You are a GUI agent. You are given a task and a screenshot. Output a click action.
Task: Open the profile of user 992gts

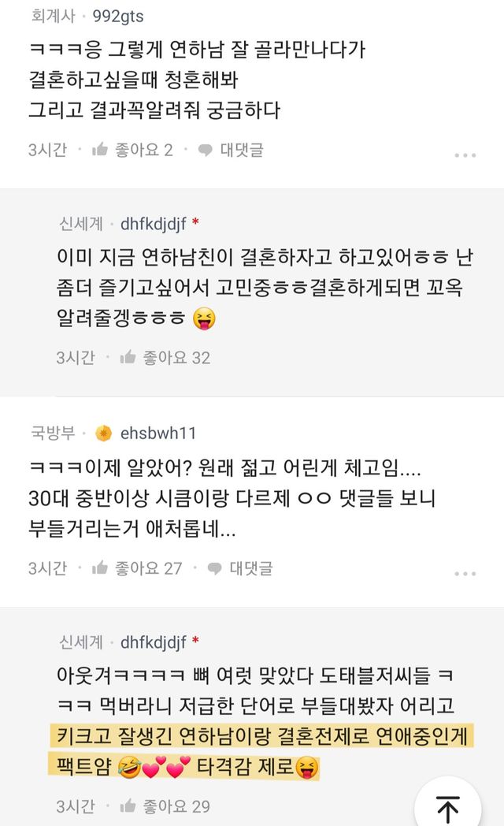click(118, 16)
